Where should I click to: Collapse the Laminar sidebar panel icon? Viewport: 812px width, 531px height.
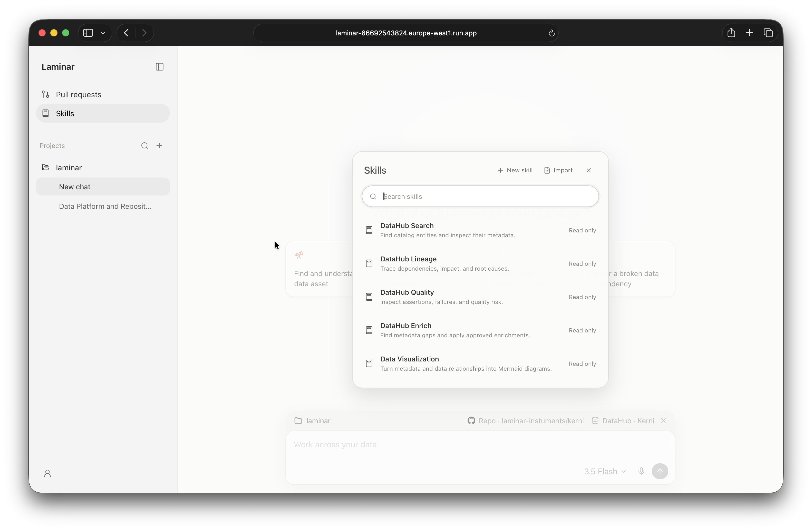(x=159, y=67)
